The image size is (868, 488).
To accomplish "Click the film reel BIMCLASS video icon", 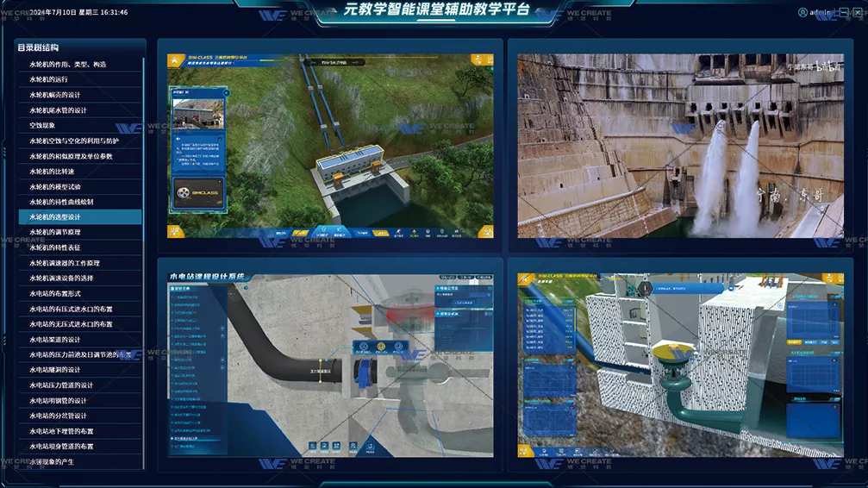I will [x=184, y=193].
